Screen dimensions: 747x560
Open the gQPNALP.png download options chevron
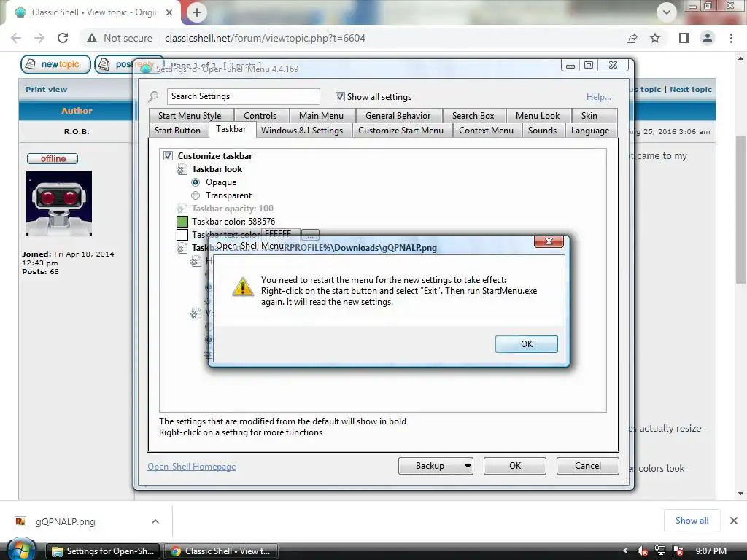click(155, 521)
